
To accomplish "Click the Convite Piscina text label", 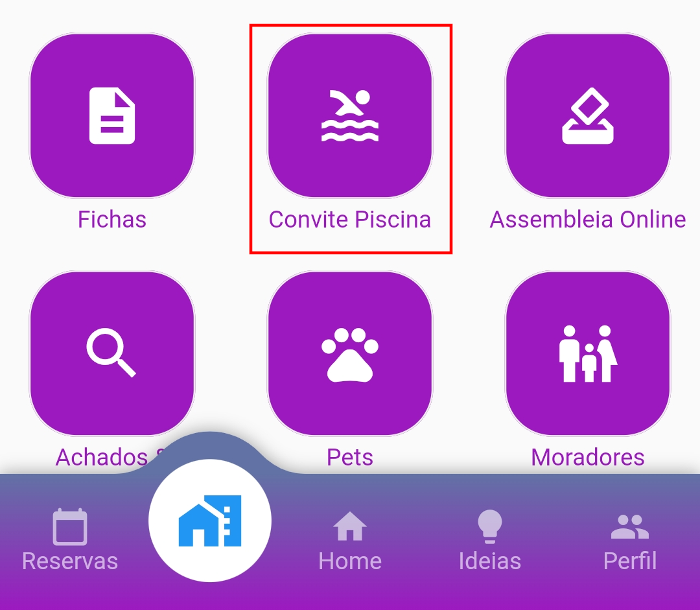I will [350, 219].
